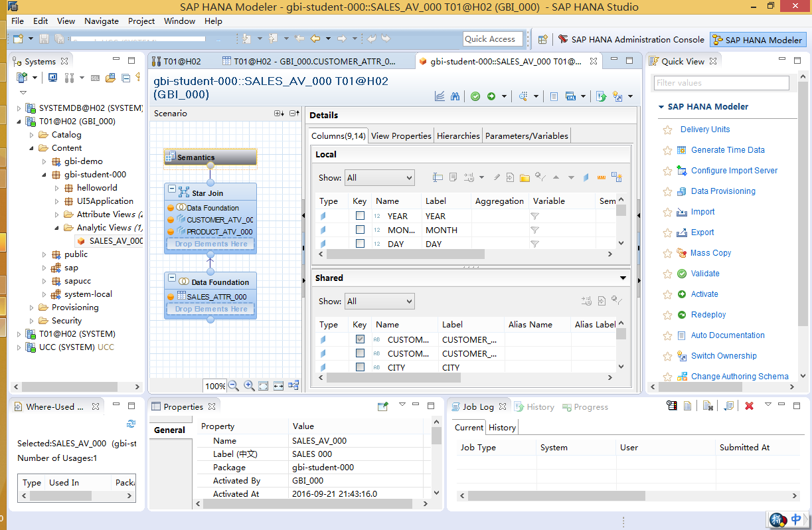Select SALES_ATTR_000 table in Data Foundation node

point(216,297)
